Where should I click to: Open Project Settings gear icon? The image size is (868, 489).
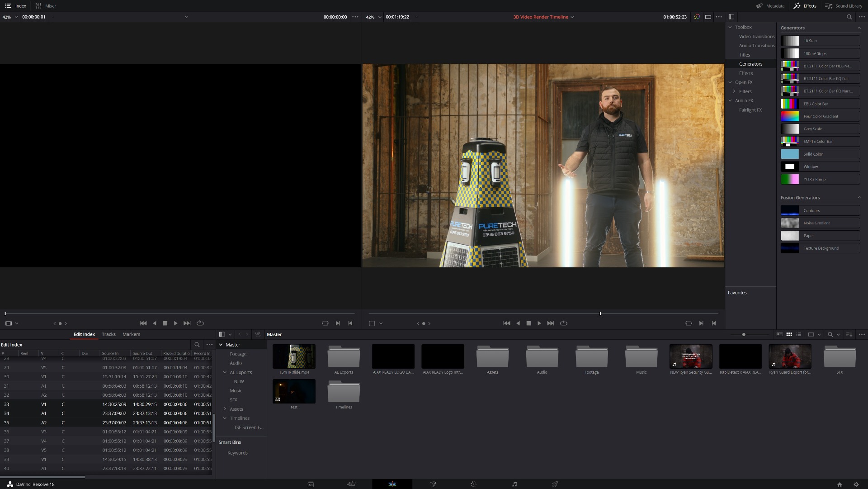(856, 484)
